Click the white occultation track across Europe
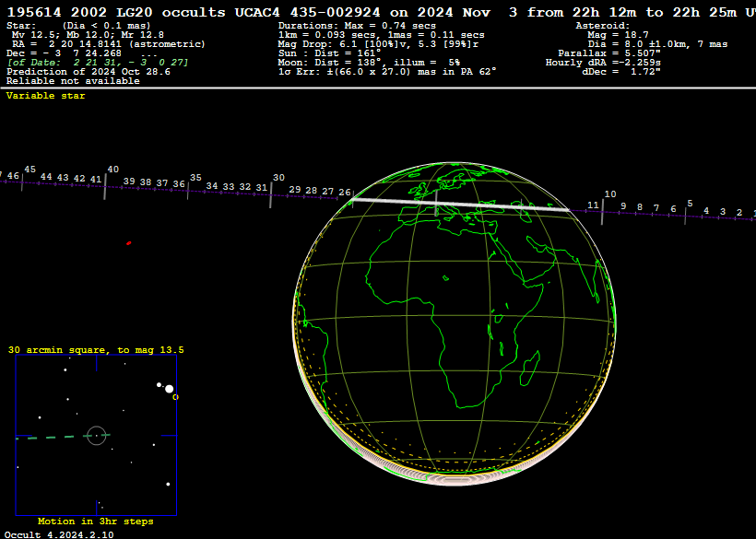The width and height of the screenshot is (756, 539). click(460, 205)
